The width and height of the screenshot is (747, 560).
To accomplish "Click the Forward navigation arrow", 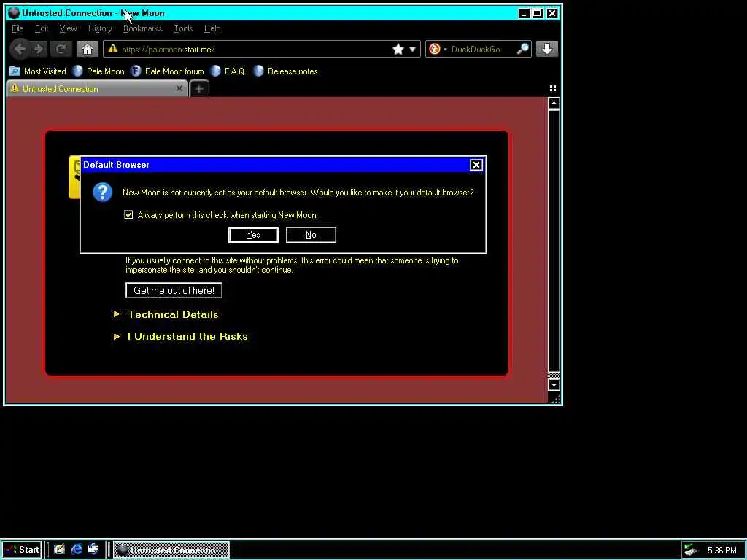I will [x=39, y=49].
